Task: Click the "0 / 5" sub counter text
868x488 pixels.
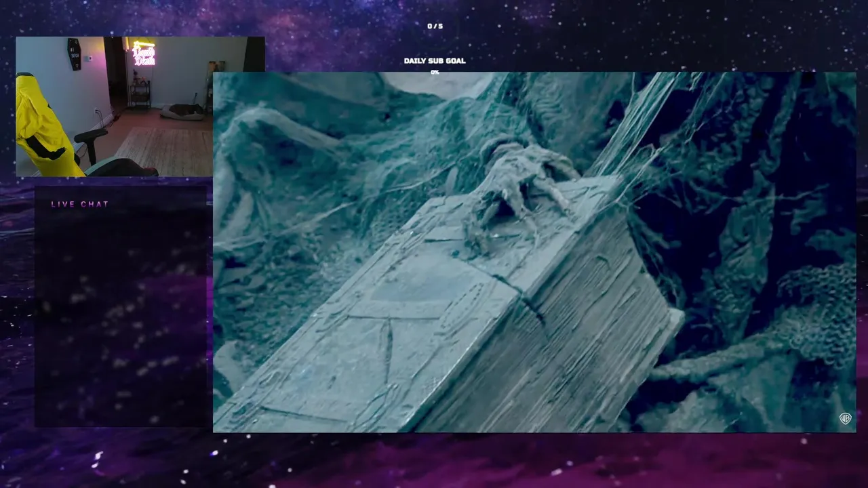Action: 435,26
